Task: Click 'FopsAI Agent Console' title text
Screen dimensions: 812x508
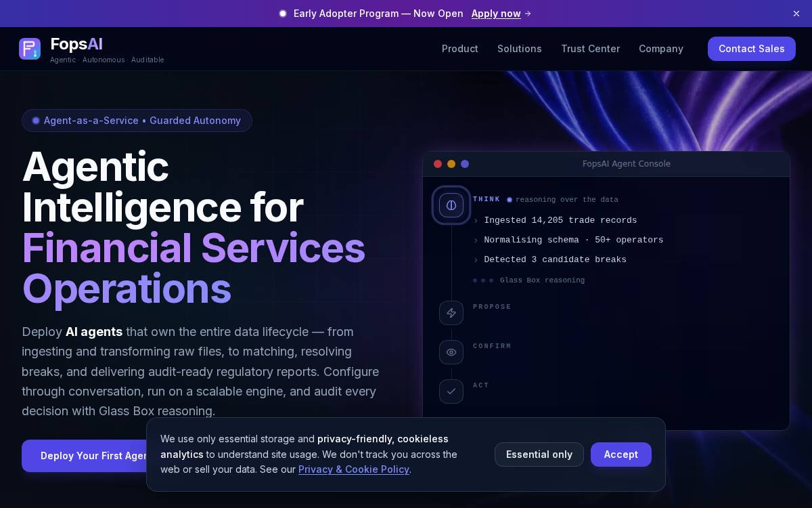Action: tap(627, 164)
